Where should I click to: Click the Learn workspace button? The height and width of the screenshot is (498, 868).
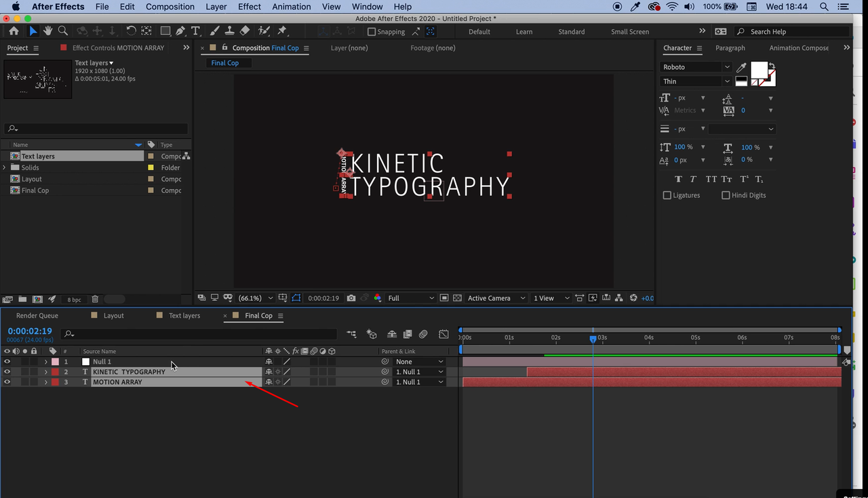coord(524,31)
